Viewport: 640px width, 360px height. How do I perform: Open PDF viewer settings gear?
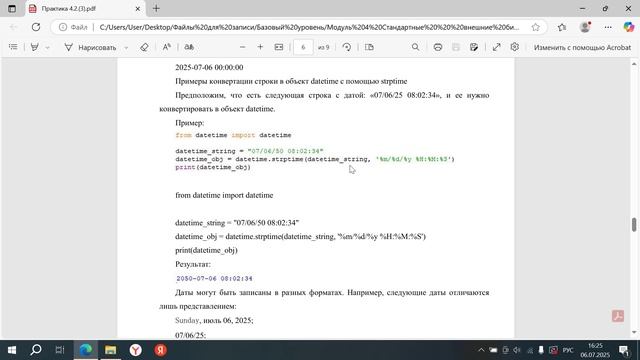coord(515,47)
